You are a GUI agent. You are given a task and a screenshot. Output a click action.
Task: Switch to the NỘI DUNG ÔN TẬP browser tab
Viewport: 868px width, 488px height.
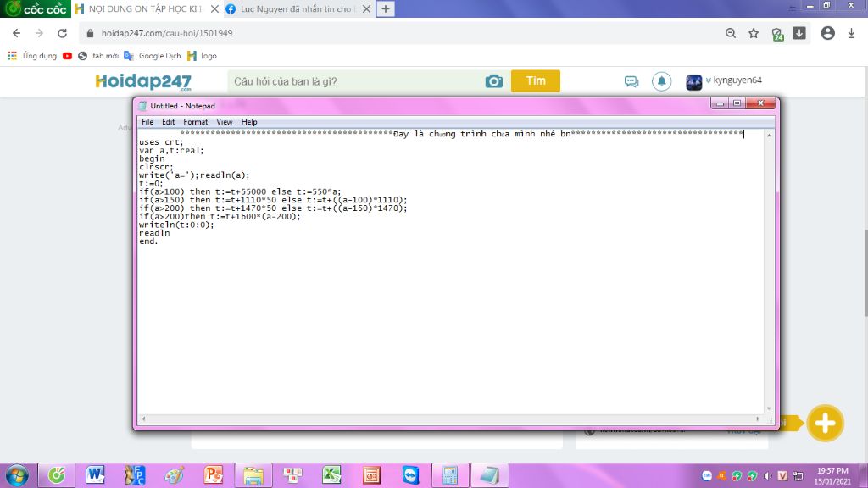coord(146,8)
